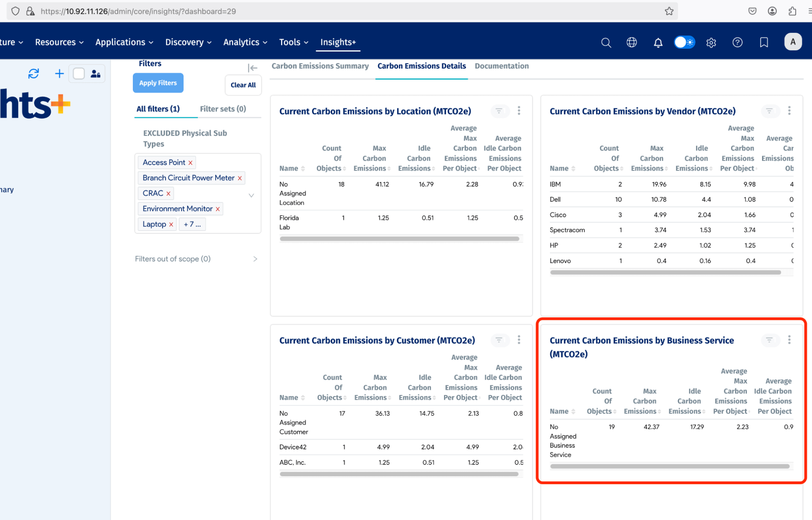Click the Clear All button
The width and height of the screenshot is (812, 520).
[243, 85]
